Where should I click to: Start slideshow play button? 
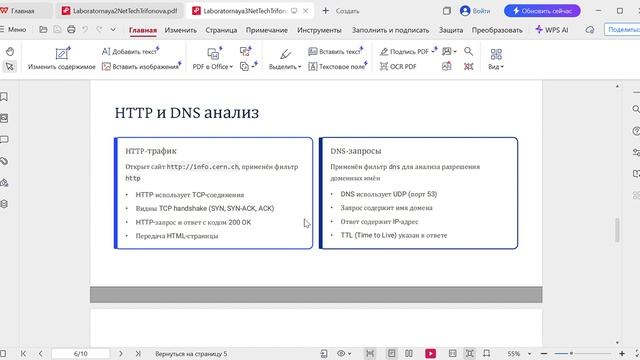(x=430, y=353)
